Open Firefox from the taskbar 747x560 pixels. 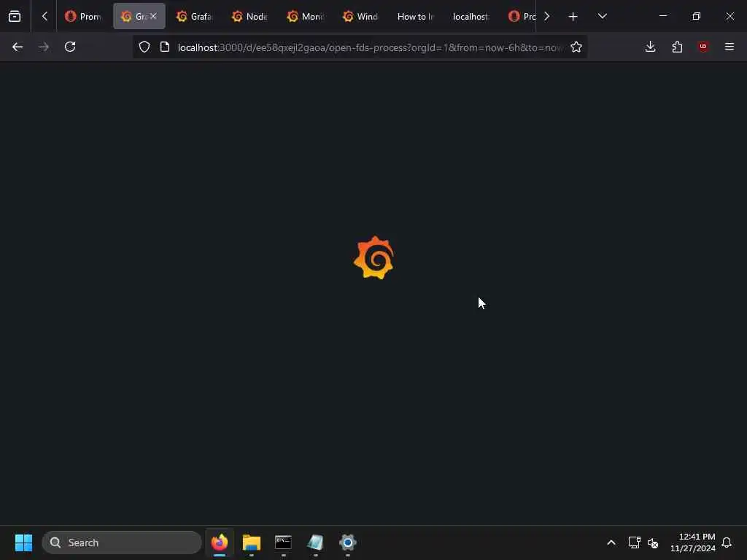click(x=220, y=542)
